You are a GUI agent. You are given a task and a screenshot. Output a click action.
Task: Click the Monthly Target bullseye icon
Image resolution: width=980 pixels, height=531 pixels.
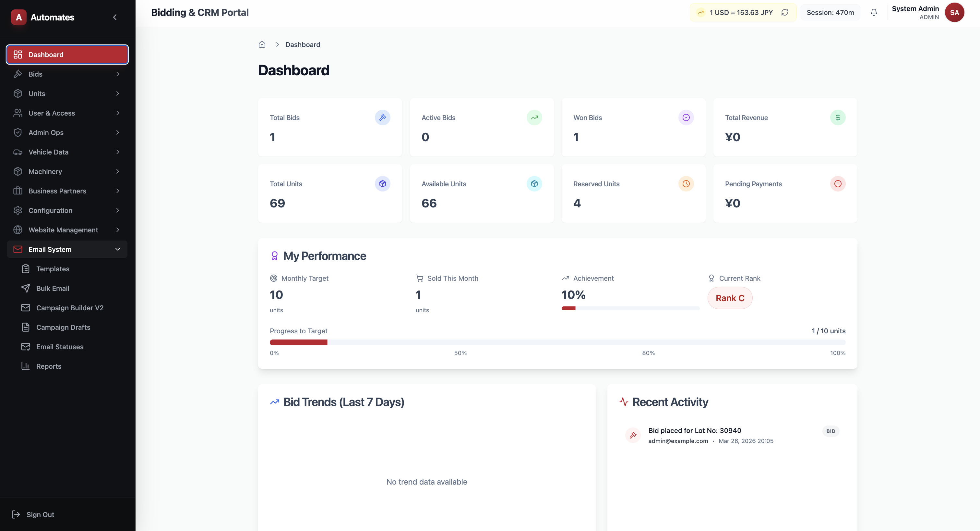click(273, 278)
